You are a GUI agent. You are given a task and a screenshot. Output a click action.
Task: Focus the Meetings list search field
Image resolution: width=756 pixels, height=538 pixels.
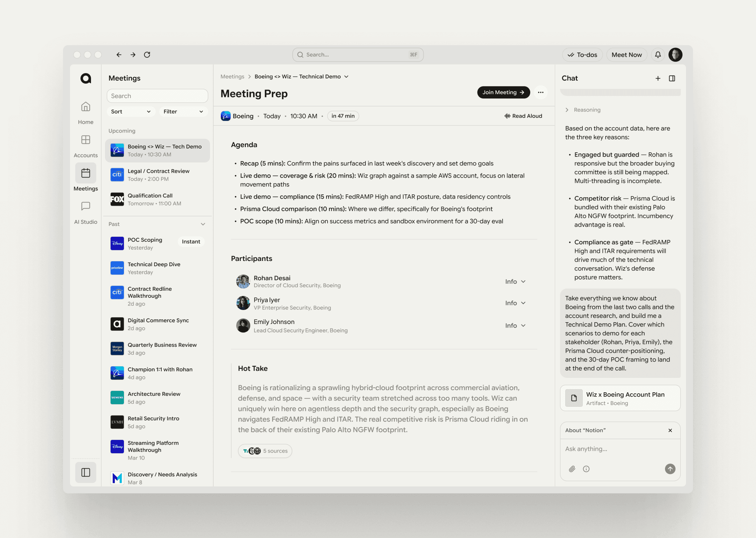coord(157,96)
